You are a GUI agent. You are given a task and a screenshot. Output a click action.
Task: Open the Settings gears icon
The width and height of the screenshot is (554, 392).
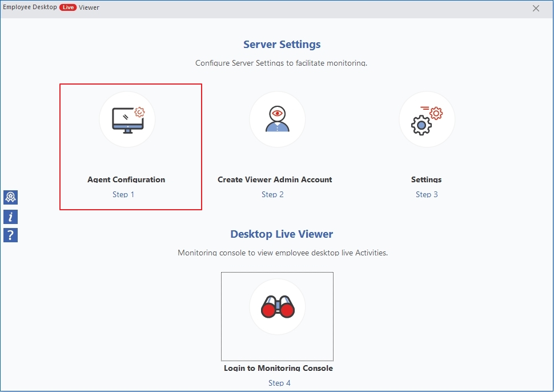[x=427, y=119]
